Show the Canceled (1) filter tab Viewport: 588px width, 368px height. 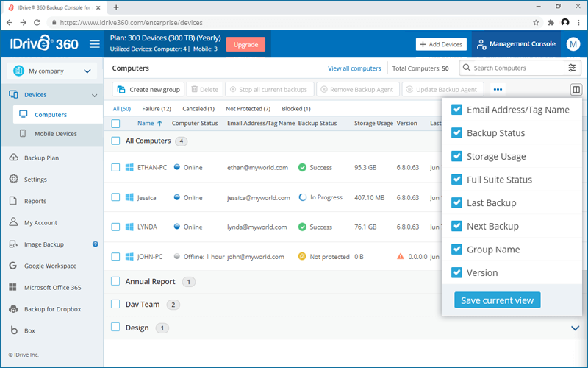click(198, 109)
